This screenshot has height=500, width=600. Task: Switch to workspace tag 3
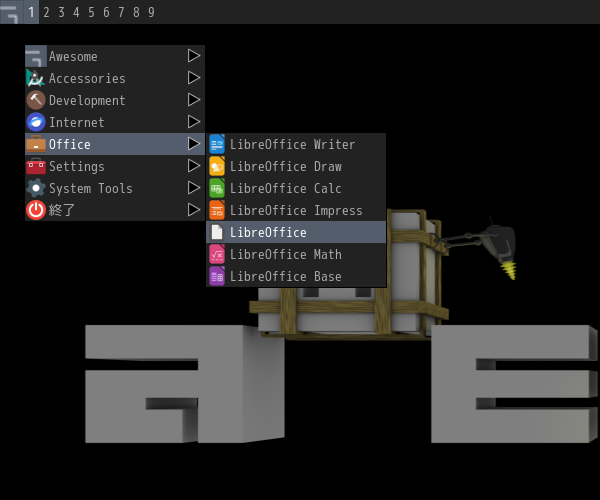61,12
